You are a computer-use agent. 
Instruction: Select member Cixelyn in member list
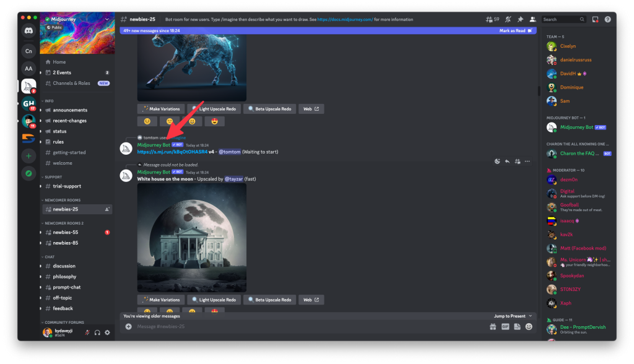[579, 46]
